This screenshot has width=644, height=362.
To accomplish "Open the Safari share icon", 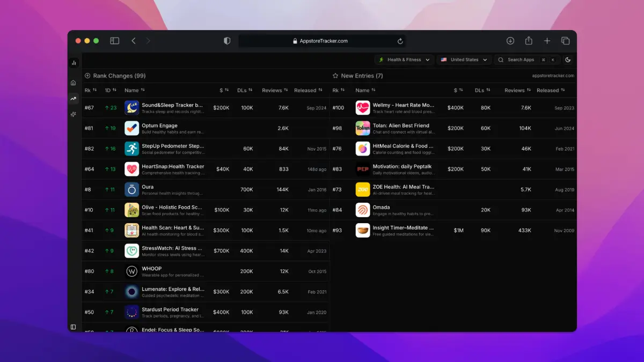I will click(529, 41).
